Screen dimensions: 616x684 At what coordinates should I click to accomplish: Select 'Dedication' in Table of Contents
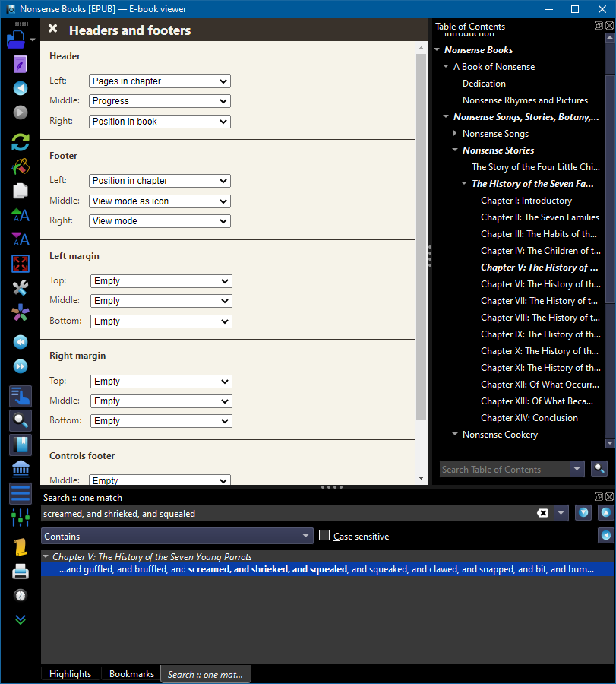[484, 84]
